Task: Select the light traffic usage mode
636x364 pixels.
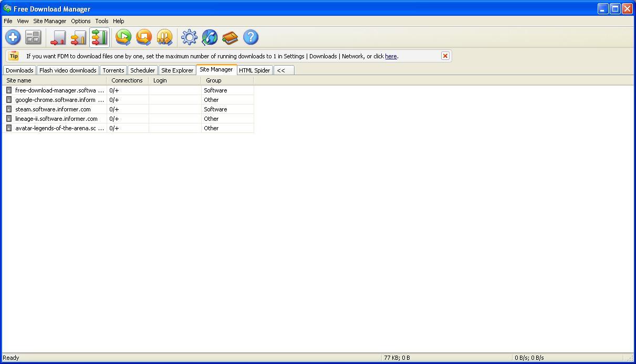Action: coord(58,37)
